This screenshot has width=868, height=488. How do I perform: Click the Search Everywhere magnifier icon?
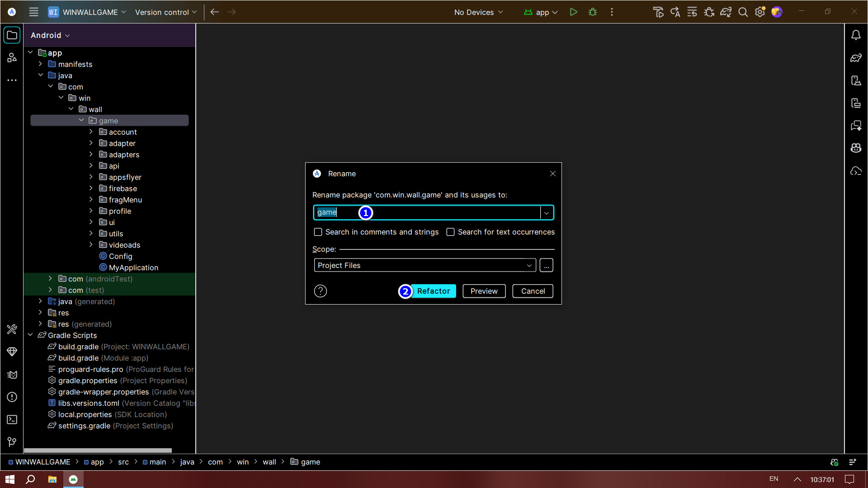tap(743, 12)
